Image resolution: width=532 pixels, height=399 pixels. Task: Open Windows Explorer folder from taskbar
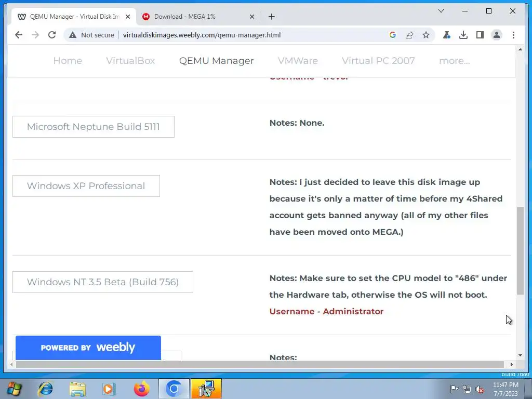(77, 389)
